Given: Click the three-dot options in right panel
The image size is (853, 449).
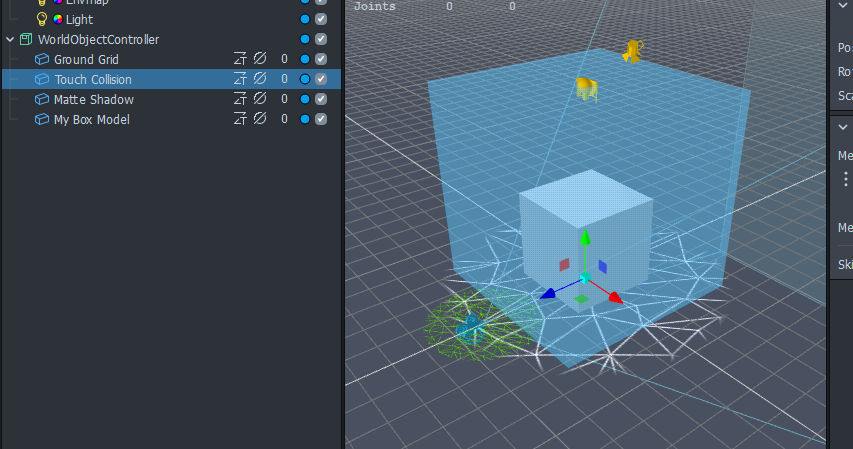Looking at the screenshot, I should (x=845, y=179).
